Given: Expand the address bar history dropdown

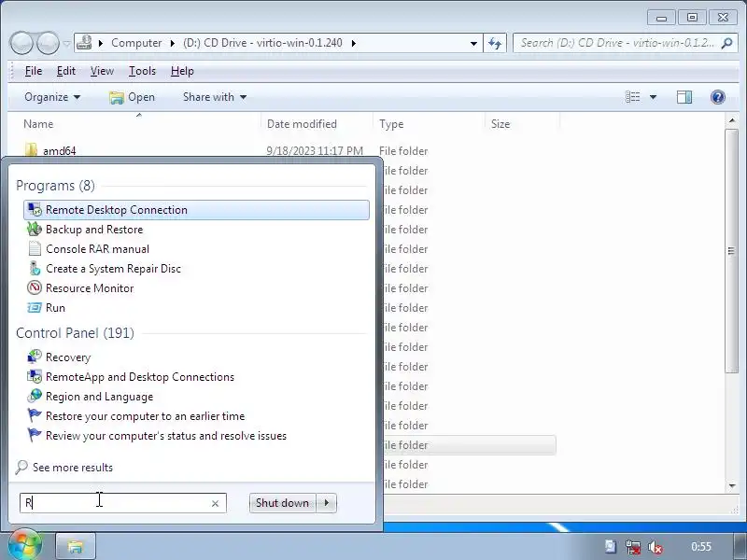Looking at the screenshot, I should pos(473,43).
